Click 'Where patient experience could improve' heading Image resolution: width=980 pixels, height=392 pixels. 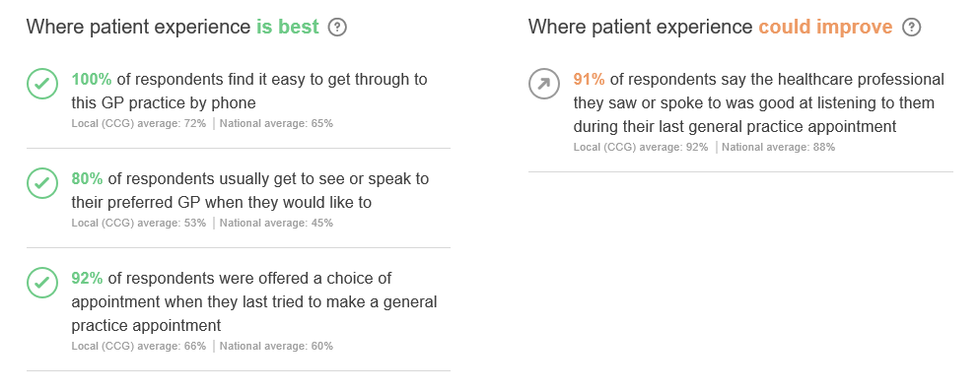710,28
